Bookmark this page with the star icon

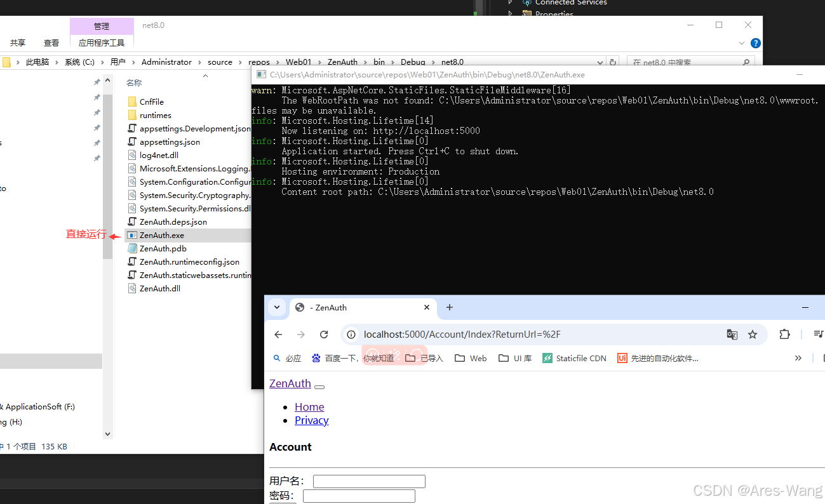point(753,335)
